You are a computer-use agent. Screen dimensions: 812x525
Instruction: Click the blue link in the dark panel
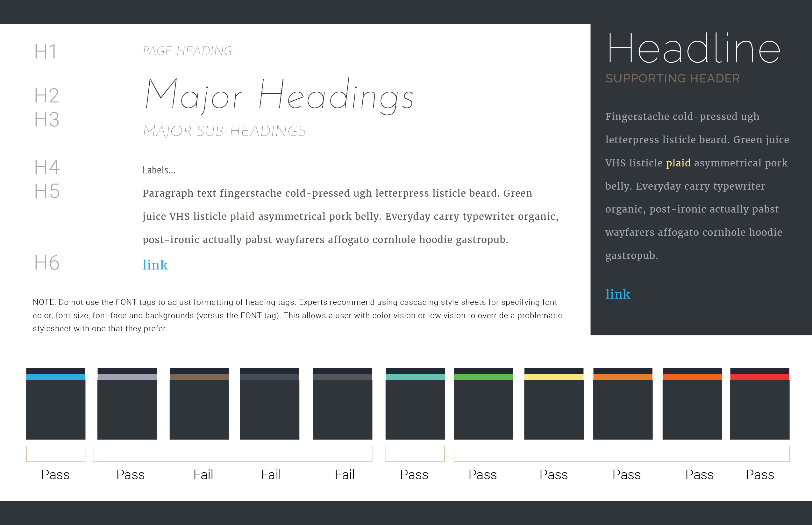(x=618, y=294)
